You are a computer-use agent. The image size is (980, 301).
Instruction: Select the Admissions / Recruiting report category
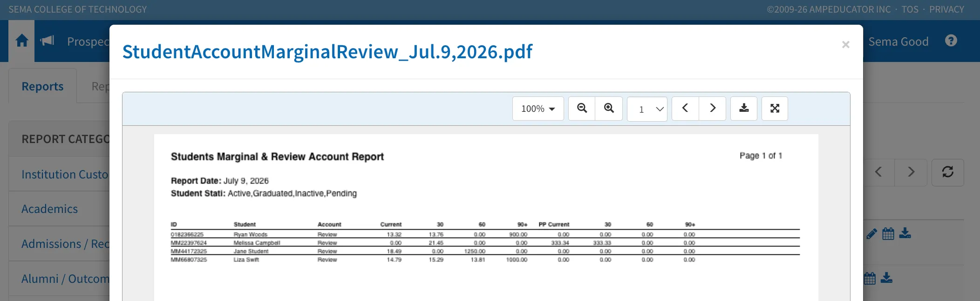[x=65, y=244]
